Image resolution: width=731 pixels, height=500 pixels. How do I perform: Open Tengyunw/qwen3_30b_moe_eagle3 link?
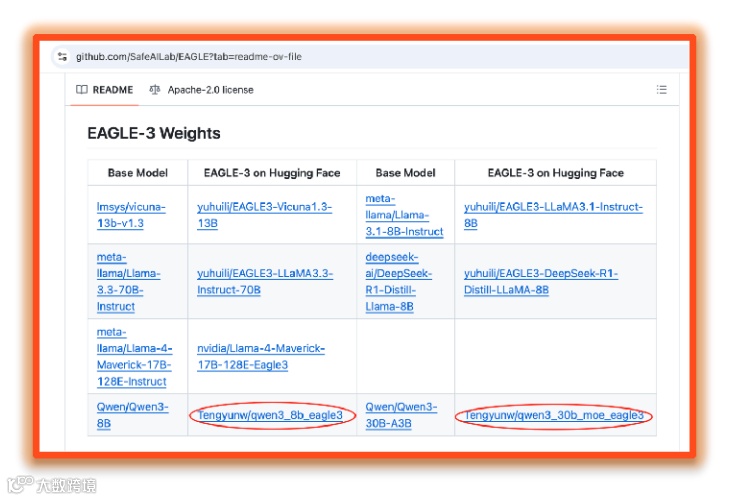(554, 415)
